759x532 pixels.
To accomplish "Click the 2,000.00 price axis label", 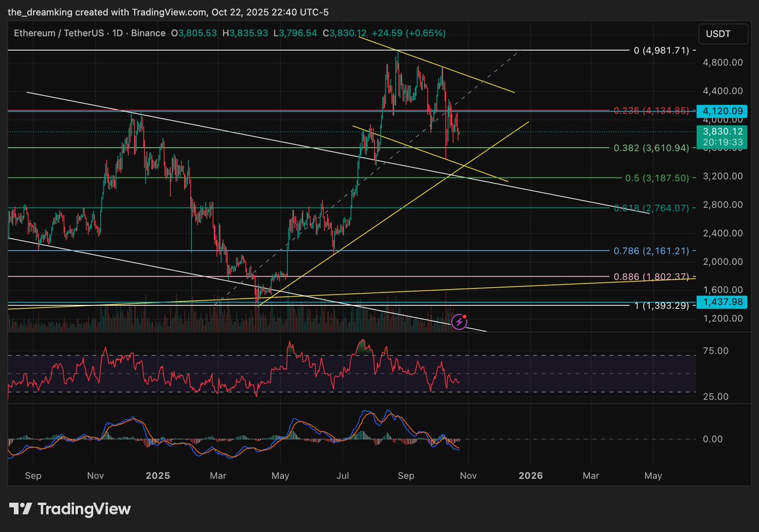I will tap(722, 261).
